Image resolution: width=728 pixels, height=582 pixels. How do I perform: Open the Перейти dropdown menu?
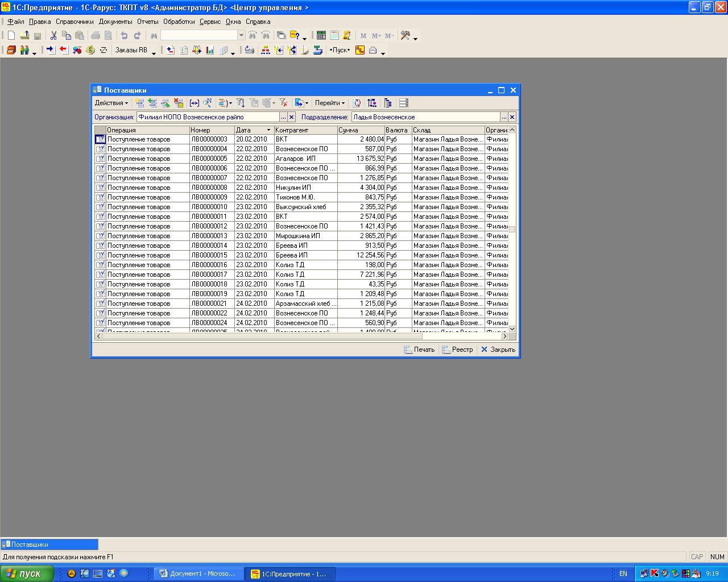(x=330, y=103)
